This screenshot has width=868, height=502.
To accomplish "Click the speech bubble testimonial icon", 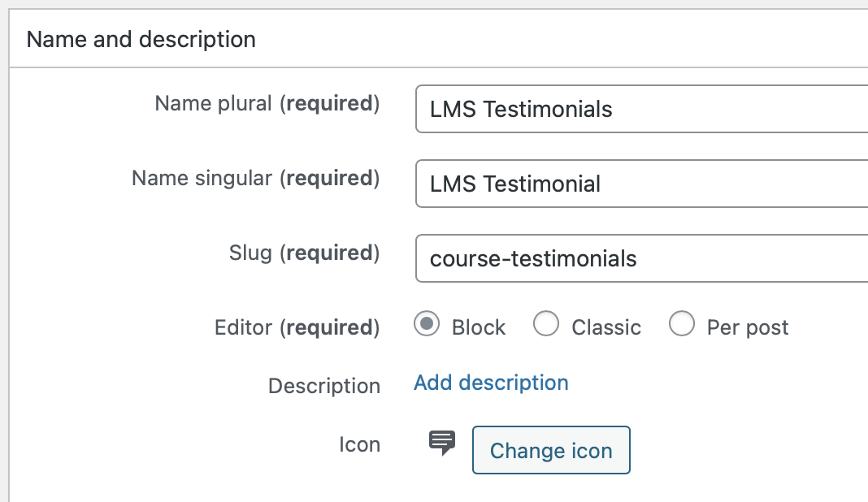I will (442, 443).
